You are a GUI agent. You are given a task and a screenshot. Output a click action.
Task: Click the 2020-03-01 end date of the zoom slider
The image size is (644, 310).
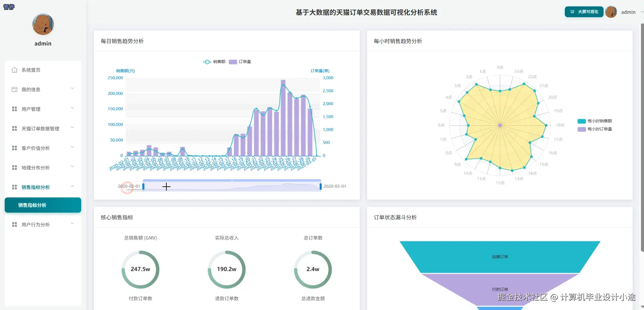[335, 186]
